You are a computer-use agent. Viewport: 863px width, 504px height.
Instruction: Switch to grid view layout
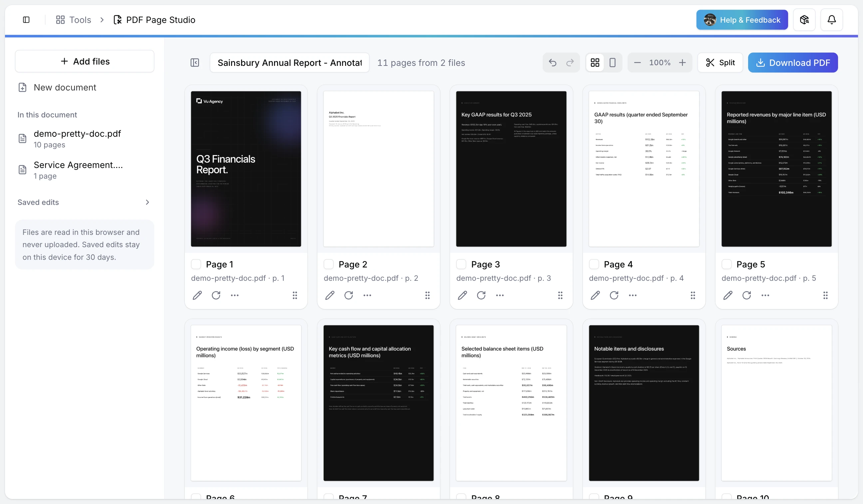coord(595,63)
